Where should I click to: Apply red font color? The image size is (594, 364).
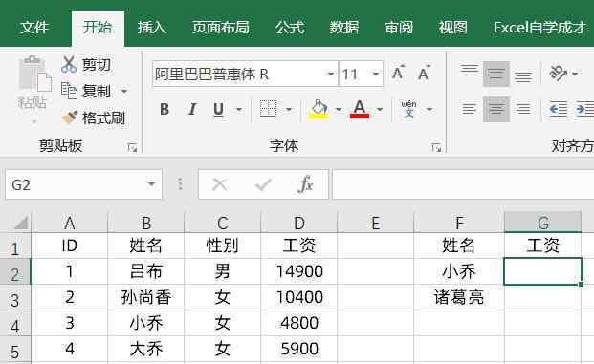(x=360, y=109)
